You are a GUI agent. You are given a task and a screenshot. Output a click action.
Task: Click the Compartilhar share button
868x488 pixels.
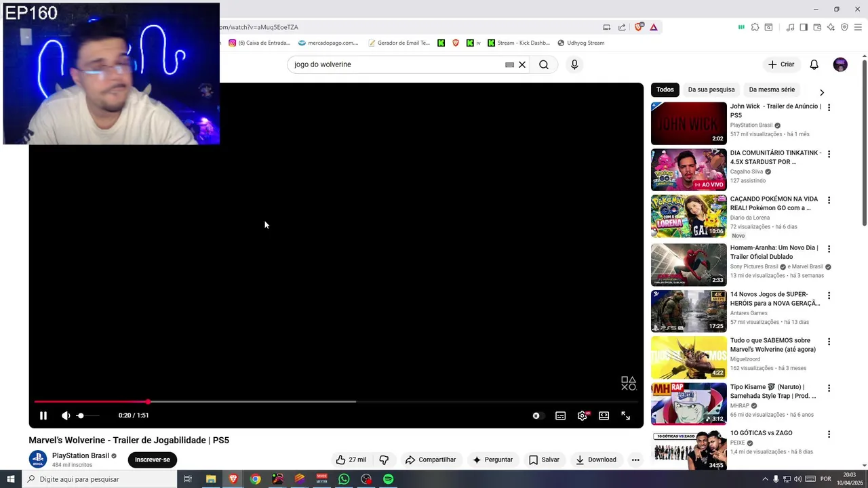pos(431,460)
